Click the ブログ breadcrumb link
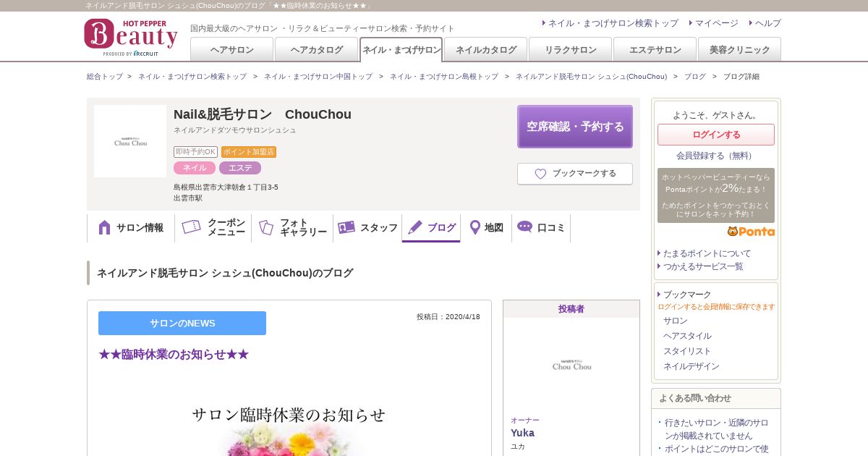 pyautogui.click(x=695, y=76)
